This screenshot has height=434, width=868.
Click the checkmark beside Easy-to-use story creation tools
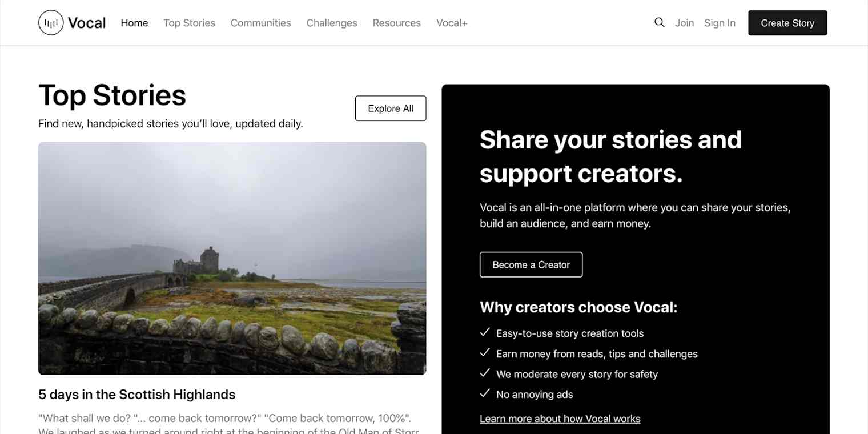[485, 332]
